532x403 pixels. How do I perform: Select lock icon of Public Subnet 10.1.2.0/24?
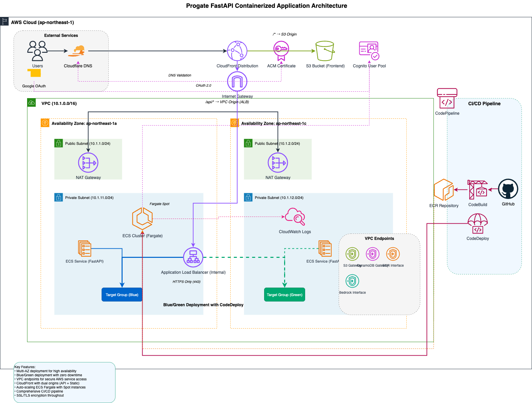[248, 143]
